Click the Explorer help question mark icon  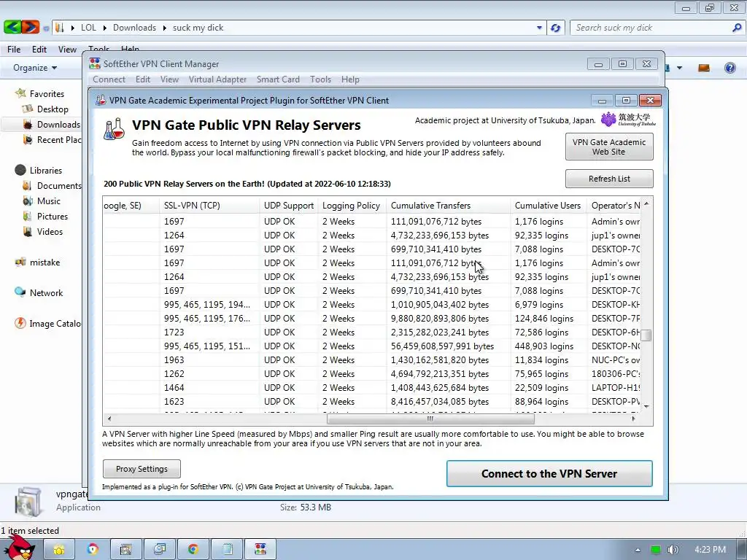[x=729, y=68]
